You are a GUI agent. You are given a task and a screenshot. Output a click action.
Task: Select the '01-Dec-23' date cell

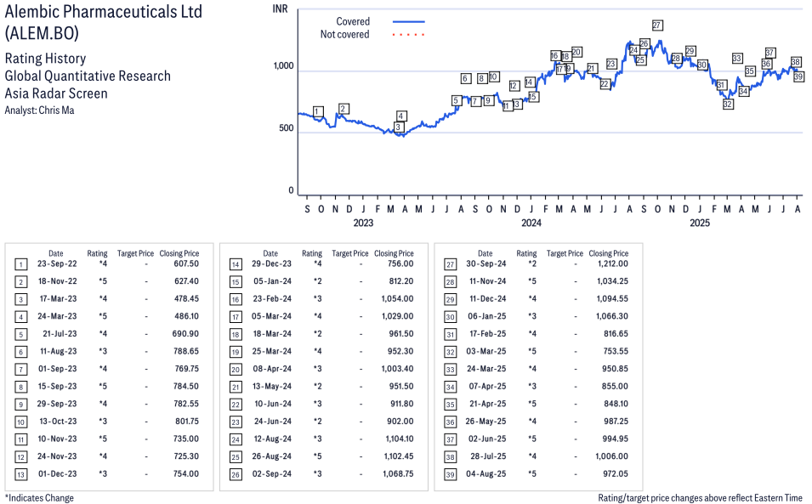(58, 474)
